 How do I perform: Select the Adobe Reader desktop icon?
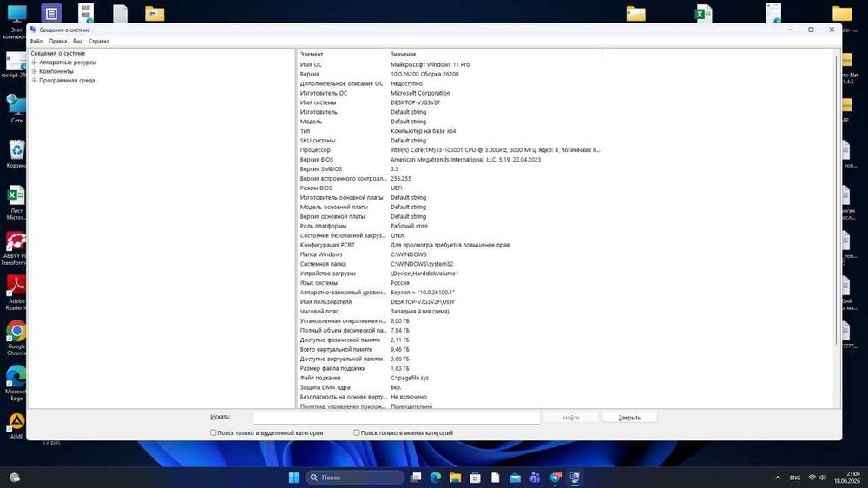pos(16,293)
